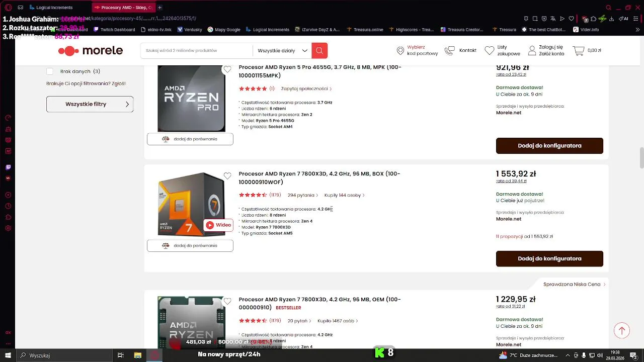Add Ryzen 7 7800X3D BOX to wishlist heart
Image resolution: width=644 pixels, height=362 pixels.
pos(227,176)
